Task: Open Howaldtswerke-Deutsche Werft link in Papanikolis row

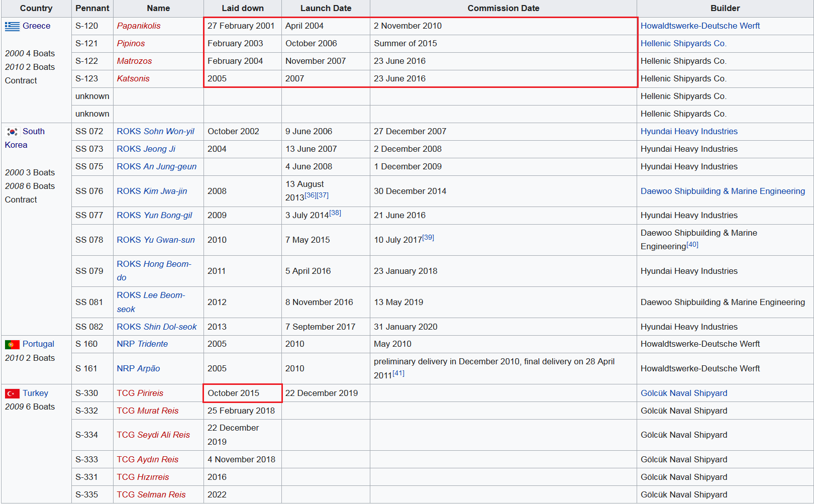Action: click(x=700, y=26)
